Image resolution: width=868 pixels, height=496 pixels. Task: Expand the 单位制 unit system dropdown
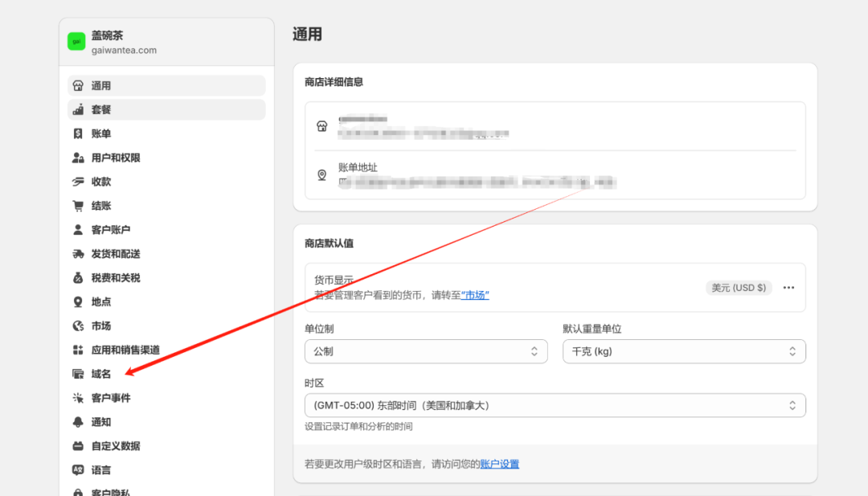pyautogui.click(x=426, y=351)
